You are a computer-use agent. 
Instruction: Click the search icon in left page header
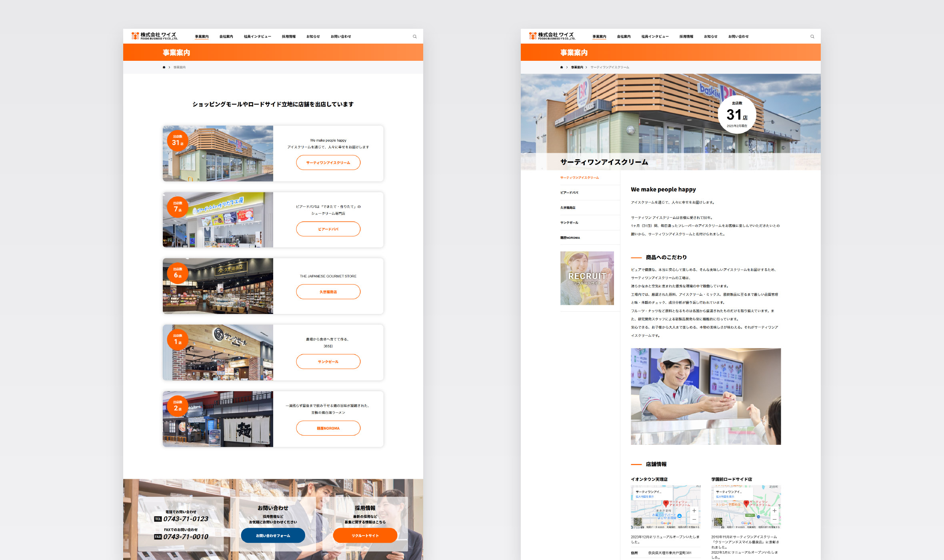(x=415, y=36)
